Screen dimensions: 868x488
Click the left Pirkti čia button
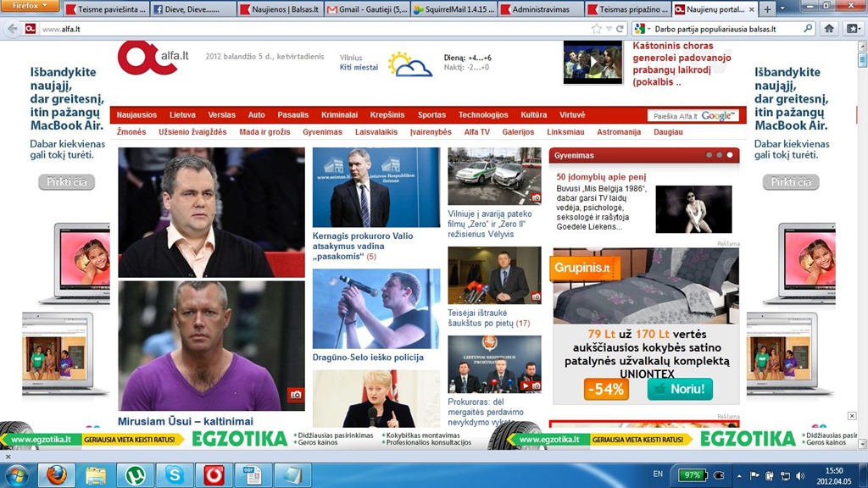[x=66, y=182]
